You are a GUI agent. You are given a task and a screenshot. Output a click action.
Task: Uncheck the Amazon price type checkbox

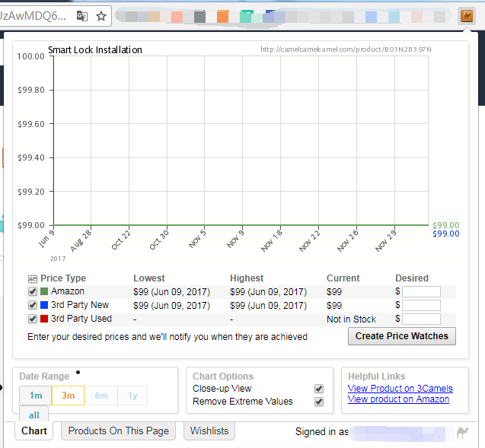pyautogui.click(x=33, y=291)
